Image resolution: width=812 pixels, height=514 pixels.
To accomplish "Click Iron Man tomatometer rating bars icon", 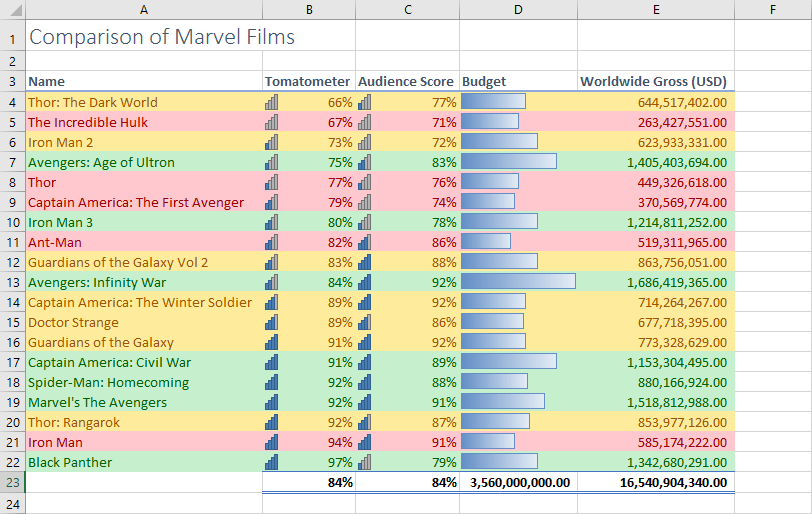I will [271, 442].
